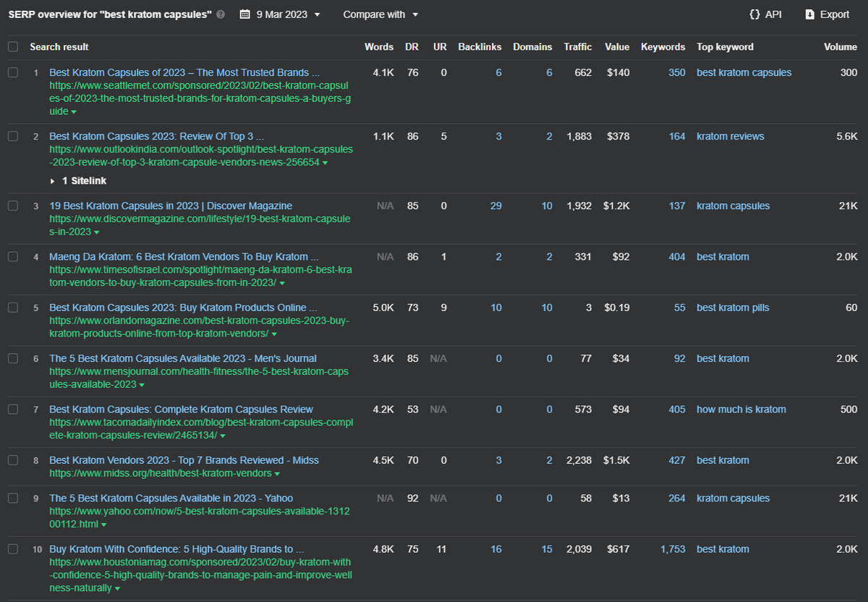Image resolution: width=868 pixels, height=602 pixels.
Task: Open URL dropdown arrow for yahoo.com result
Action: (103, 525)
